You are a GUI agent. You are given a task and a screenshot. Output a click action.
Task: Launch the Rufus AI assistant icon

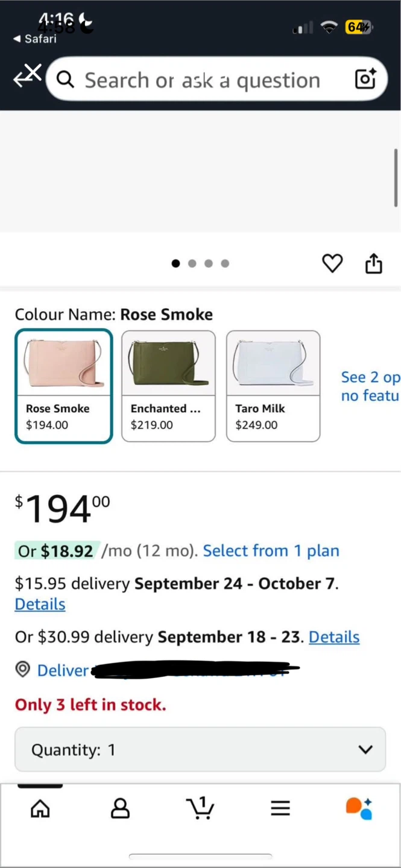[x=359, y=808]
